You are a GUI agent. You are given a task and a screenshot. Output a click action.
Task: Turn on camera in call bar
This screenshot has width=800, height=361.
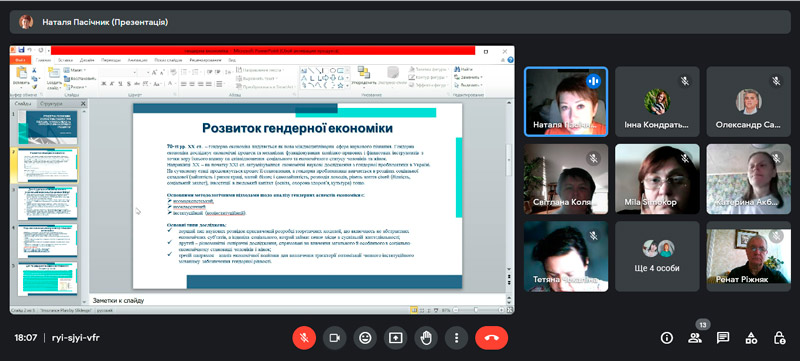pos(335,338)
